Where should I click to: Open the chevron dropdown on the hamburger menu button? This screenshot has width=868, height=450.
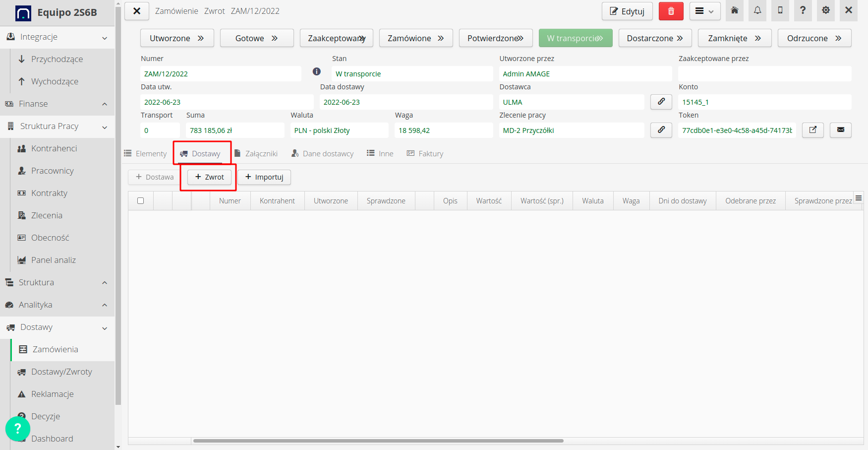712,10
